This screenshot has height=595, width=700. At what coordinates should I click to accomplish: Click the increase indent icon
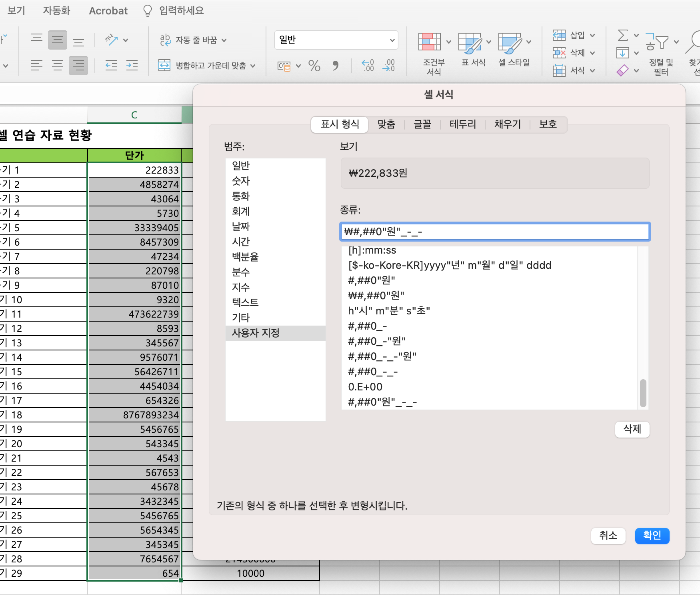click(x=132, y=65)
